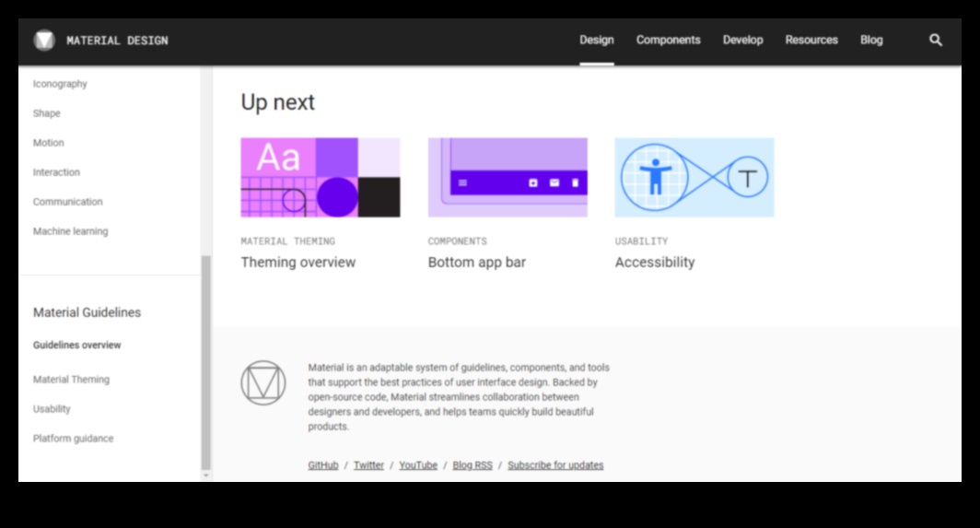Open Motion in the sidebar
This screenshot has height=528, width=980.
[49, 143]
